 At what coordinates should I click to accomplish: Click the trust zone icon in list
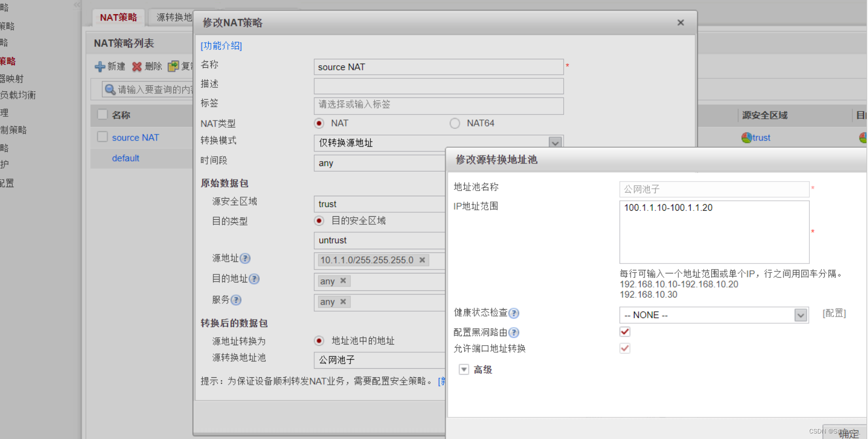pyautogui.click(x=747, y=137)
